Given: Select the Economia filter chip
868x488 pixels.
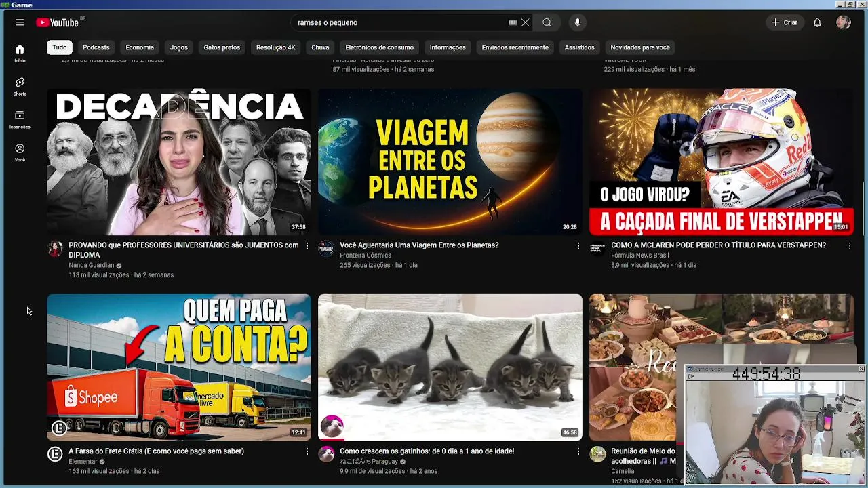Looking at the screenshot, I should point(140,47).
